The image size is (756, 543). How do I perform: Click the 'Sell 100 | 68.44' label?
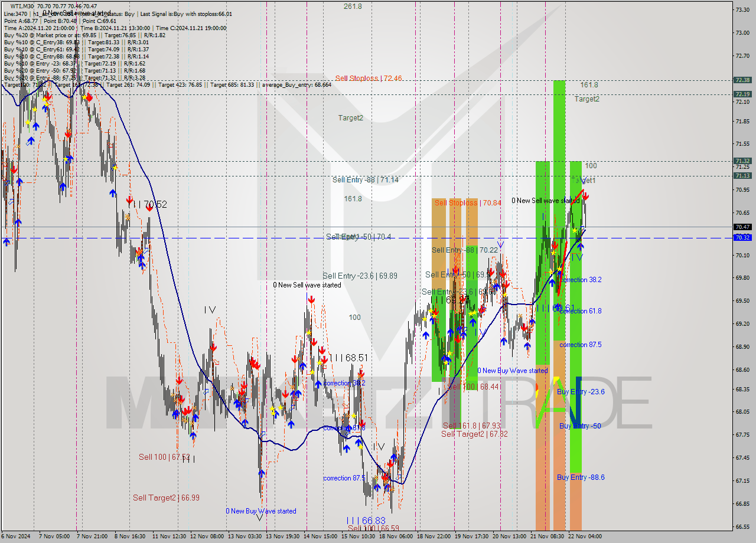[x=473, y=387]
